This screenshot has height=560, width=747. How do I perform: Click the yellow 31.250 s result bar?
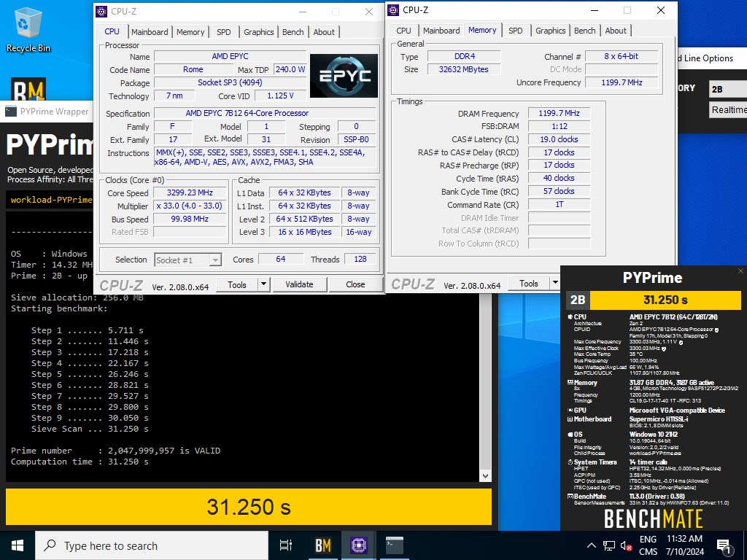coord(249,507)
